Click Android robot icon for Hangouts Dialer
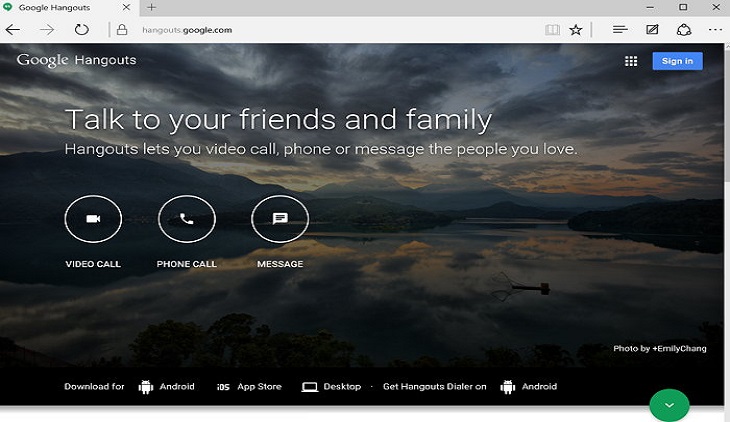Screen dimensions: 730x422 pyautogui.click(x=507, y=387)
